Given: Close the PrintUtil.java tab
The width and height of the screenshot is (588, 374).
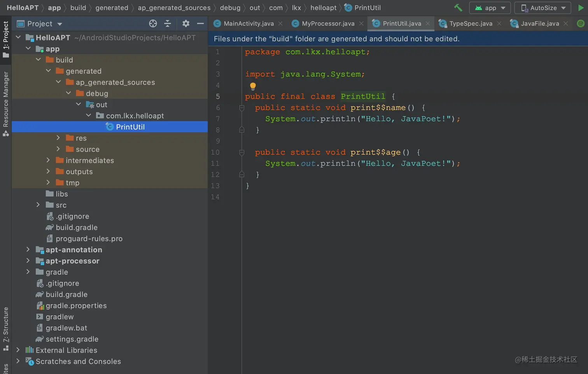Looking at the screenshot, I should pyautogui.click(x=428, y=24).
